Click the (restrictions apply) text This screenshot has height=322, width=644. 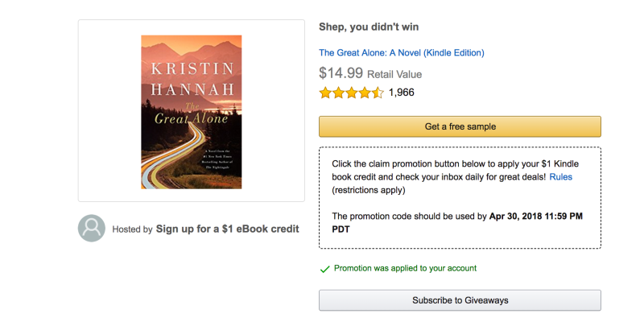(369, 190)
